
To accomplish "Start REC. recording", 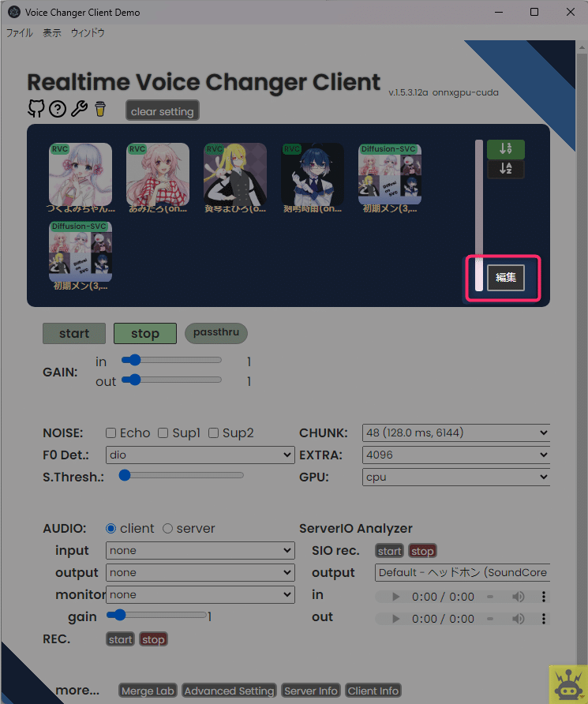I will click(120, 639).
